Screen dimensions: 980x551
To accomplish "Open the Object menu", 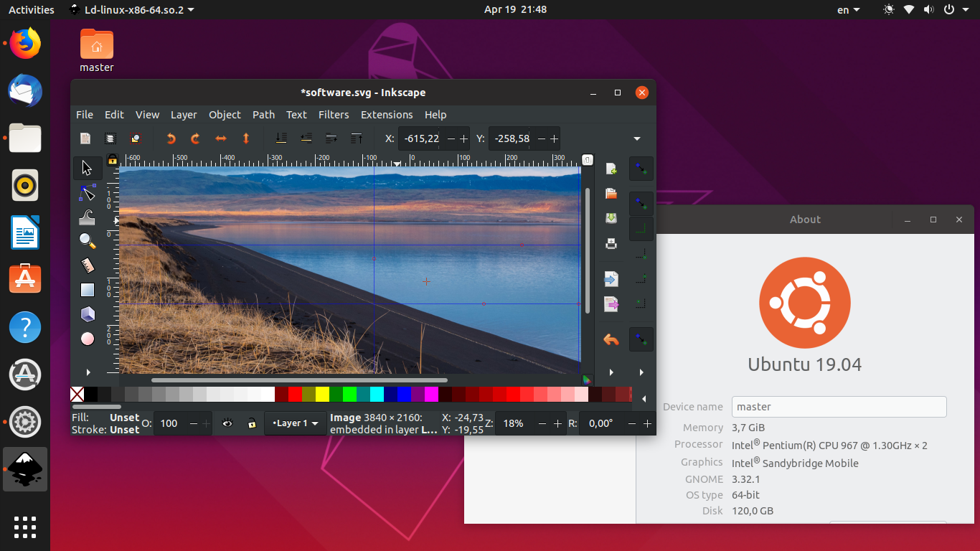I will coord(225,115).
